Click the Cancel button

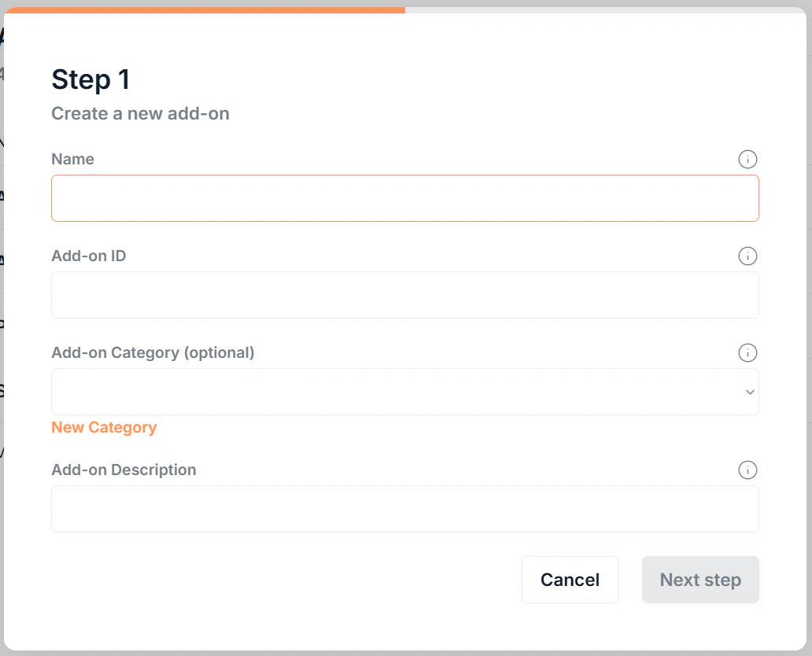click(x=570, y=580)
